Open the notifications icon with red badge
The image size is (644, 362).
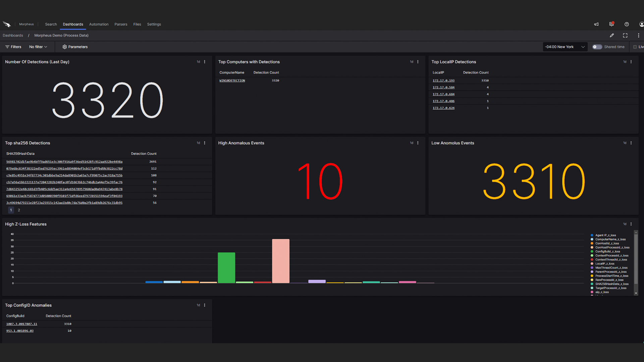point(611,24)
